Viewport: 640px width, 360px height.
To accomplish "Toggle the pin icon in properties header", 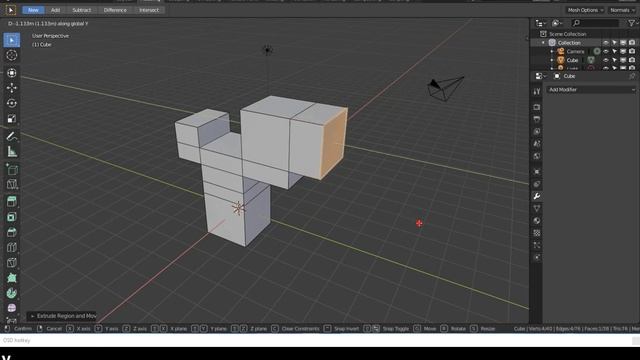I will [632, 76].
